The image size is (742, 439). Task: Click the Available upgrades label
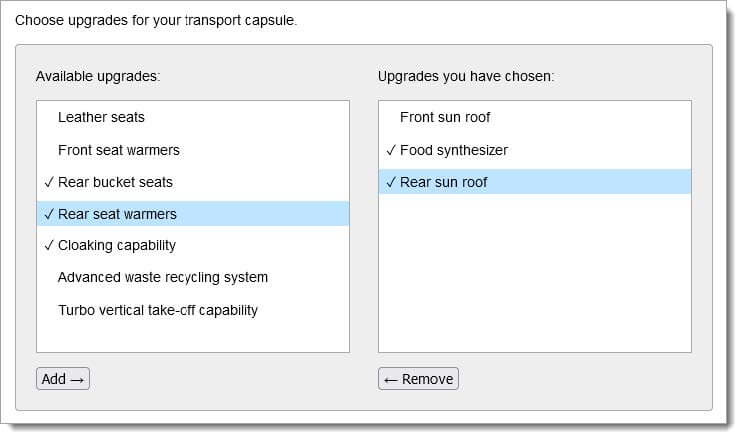tap(98, 76)
